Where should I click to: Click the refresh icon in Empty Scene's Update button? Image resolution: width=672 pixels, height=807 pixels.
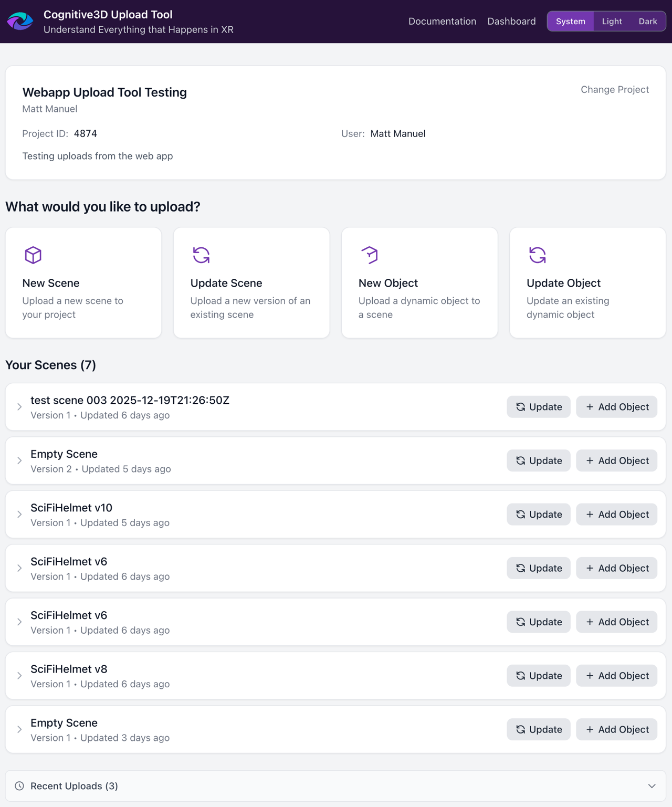tap(520, 460)
